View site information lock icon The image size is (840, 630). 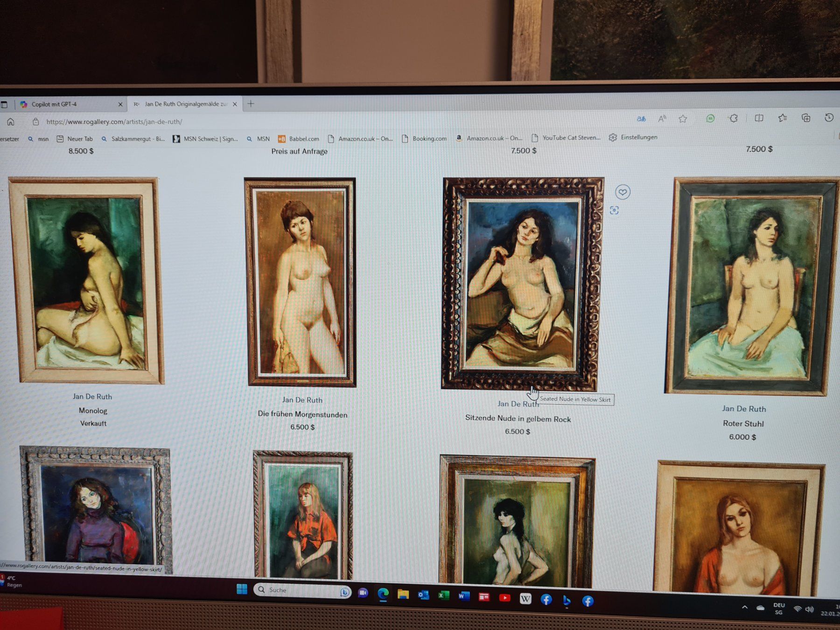click(35, 122)
